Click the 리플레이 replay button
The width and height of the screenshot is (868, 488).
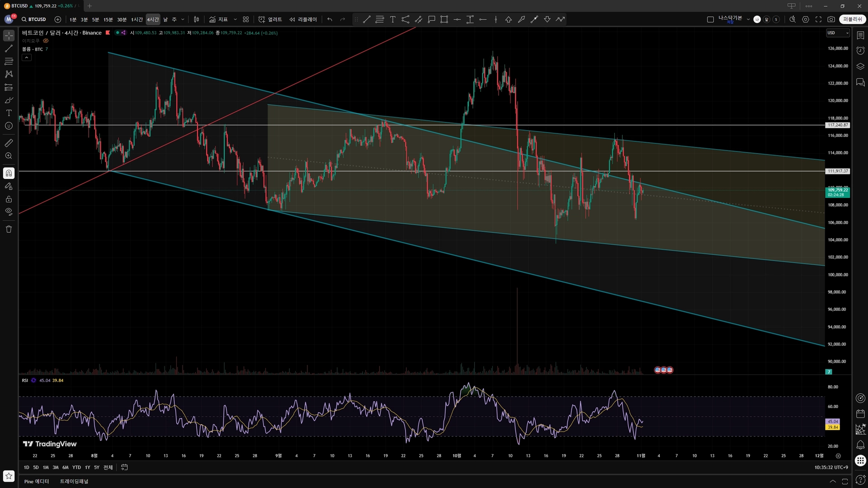[x=303, y=19]
